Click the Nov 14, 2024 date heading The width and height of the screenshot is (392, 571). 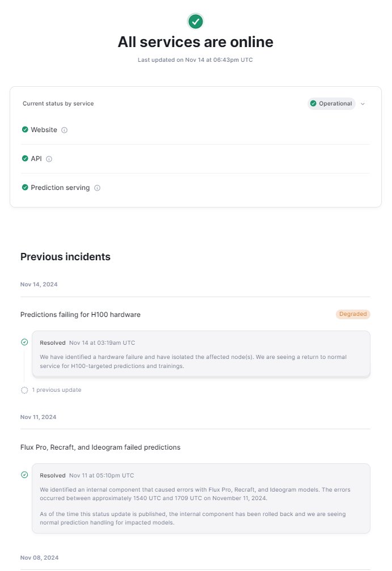(x=39, y=284)
